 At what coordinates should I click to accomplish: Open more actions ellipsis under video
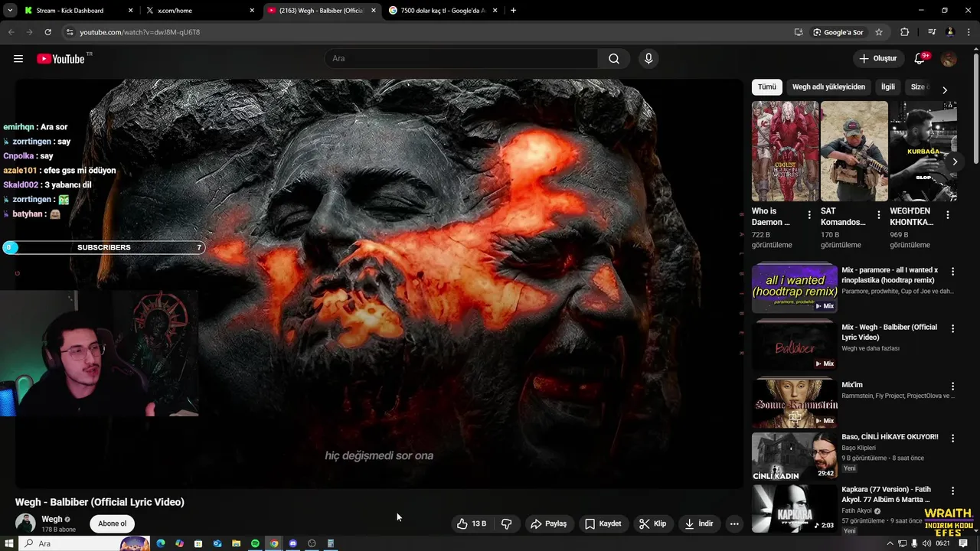click(734, 523)
